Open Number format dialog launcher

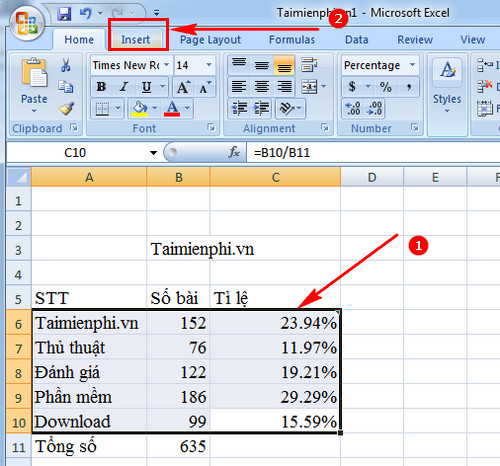click(x=414, y=127)
